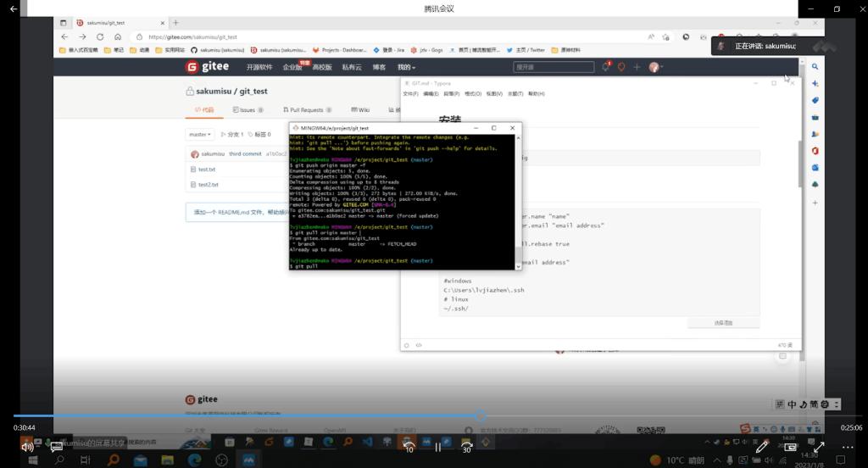Click the browser refresh button
The height and width of the screenshot is (468, 868).
click(x=100, y=37)
